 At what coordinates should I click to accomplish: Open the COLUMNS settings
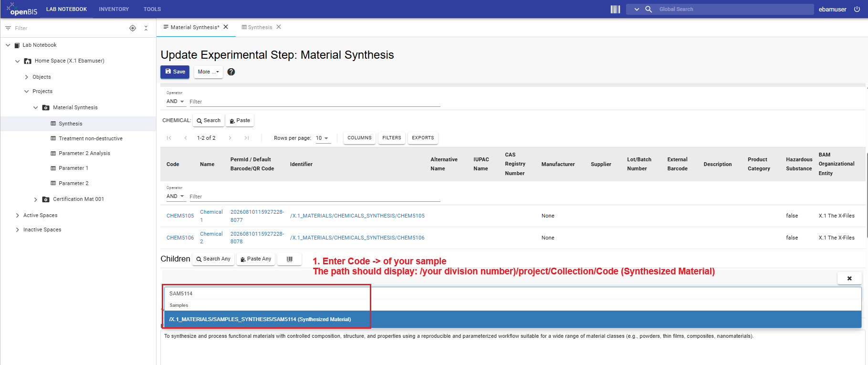[x=359, y=138]
